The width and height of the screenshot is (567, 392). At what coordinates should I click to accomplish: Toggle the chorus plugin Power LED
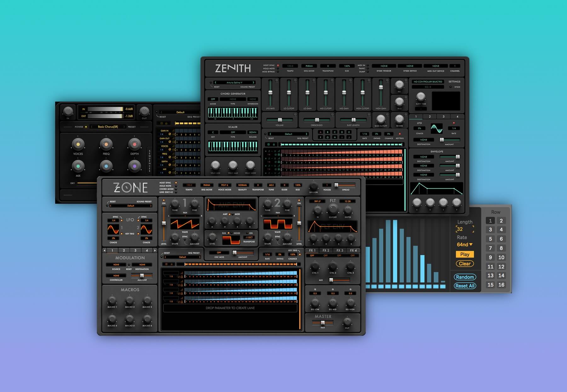point(86,127)
